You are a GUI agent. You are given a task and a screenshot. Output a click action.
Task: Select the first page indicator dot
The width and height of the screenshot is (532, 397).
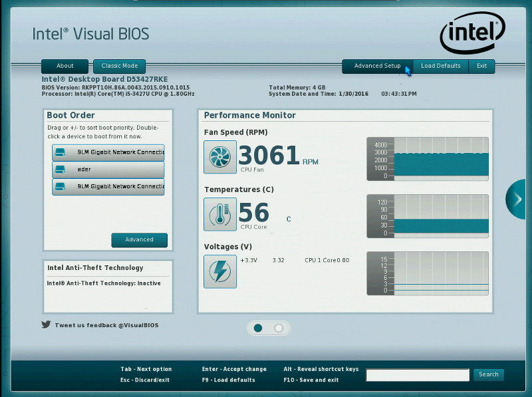coord(258,328)
